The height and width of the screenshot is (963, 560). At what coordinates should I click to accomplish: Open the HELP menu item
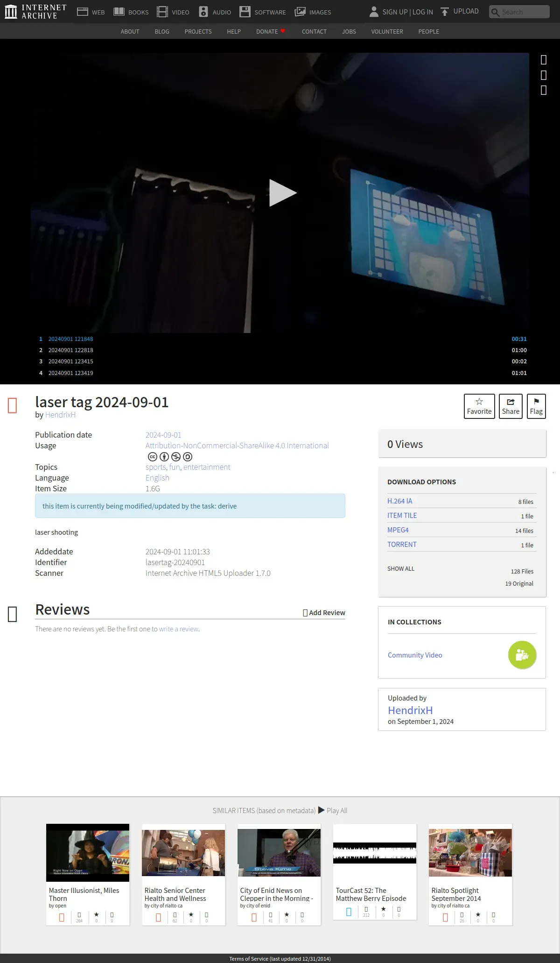click(x=234, y=31)
